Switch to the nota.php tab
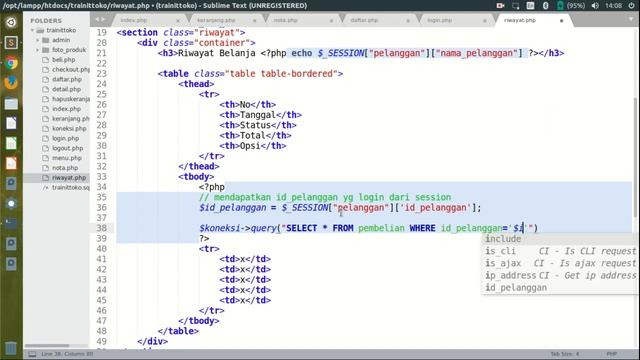The height and width of the screenshot is (360, 640). tap(285, 20)
